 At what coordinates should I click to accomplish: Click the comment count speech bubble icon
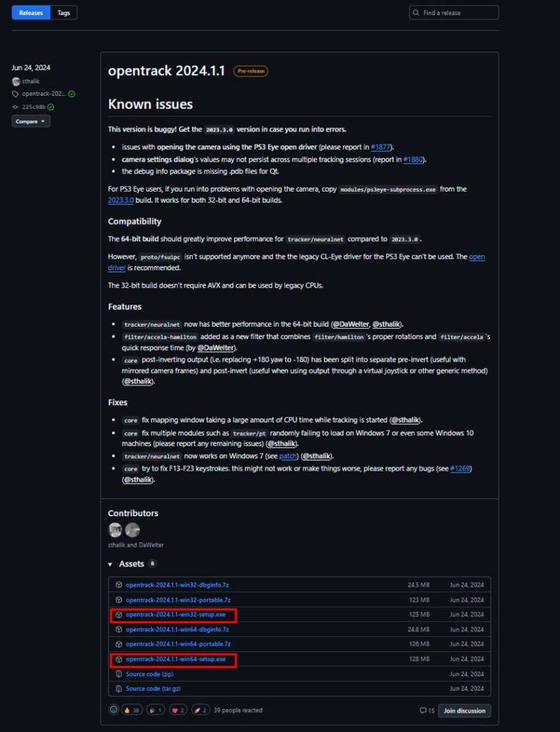tap(424, 711)
